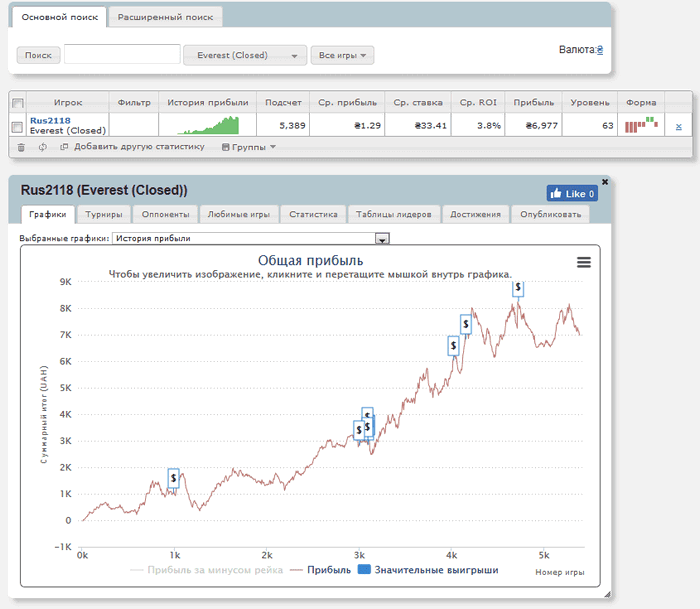
Task: Toggle Значительные выигрыши legend item
Action: tap(428, 570)
